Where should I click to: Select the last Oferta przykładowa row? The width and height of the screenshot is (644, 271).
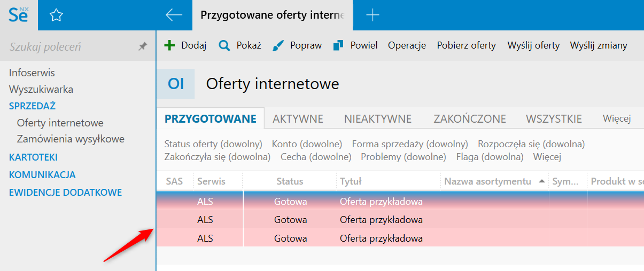coord(381,238)
